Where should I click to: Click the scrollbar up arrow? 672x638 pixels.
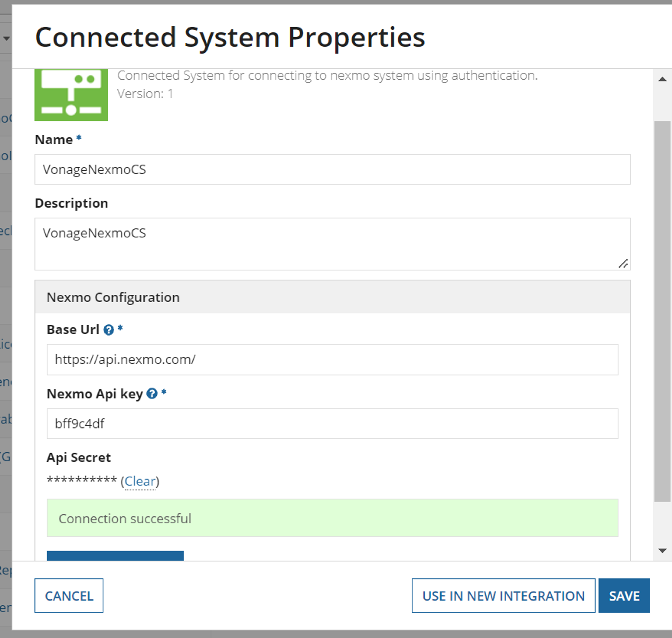[662, 80]
